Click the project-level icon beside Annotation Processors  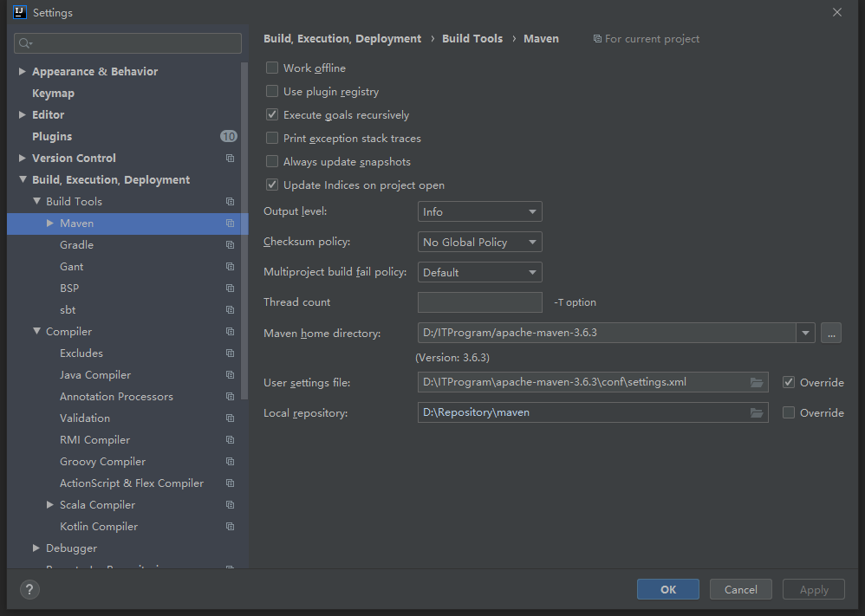[230, 397]
